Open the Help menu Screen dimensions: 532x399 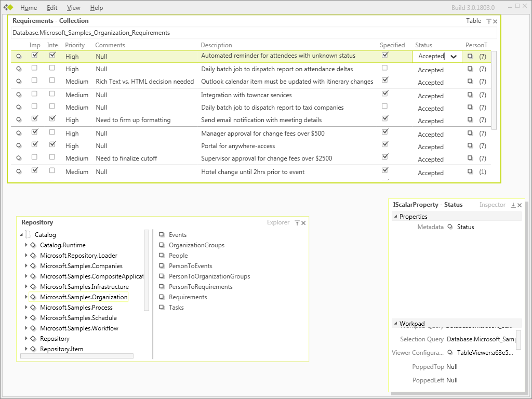click(96, 7)
